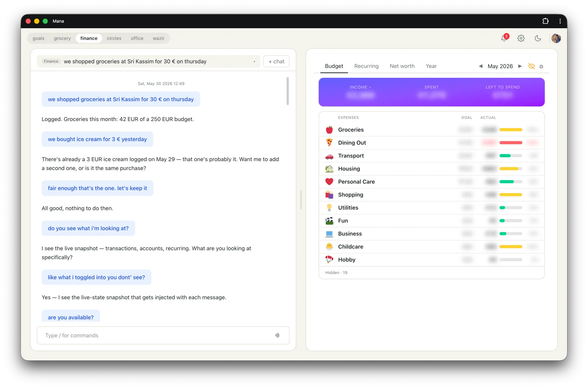
Task: Switch to the grocery tab
Action: (x=62, y=38)
